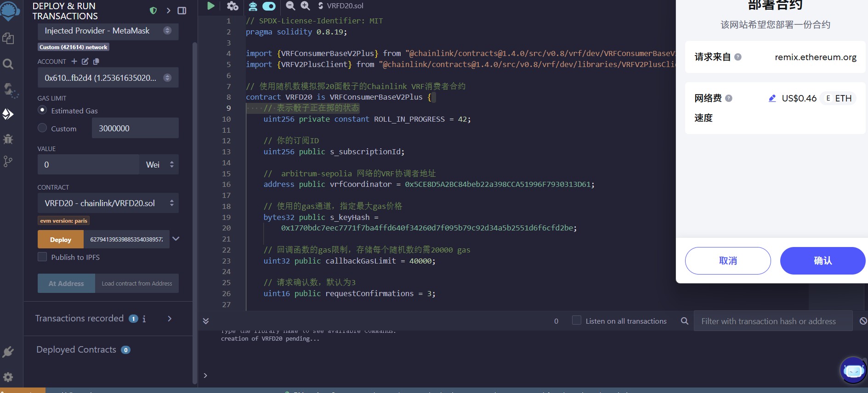Image resolution: width=868 pixels, height=393 pixels.
Task: Enable Listen on all transactions checkbox
Action: (x=576, y=320)
